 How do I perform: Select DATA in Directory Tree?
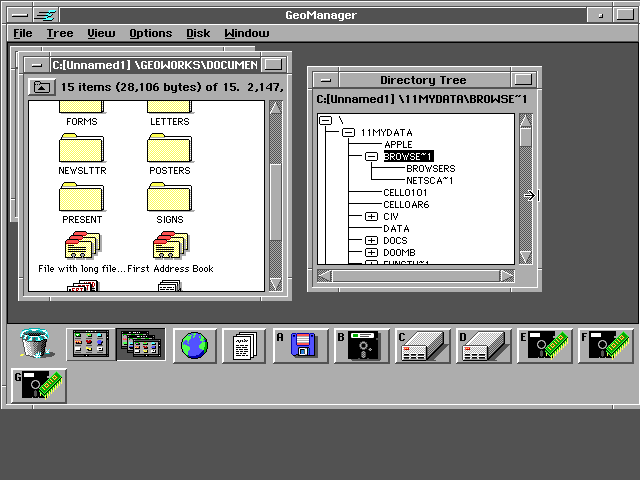[x=396, y=229]
